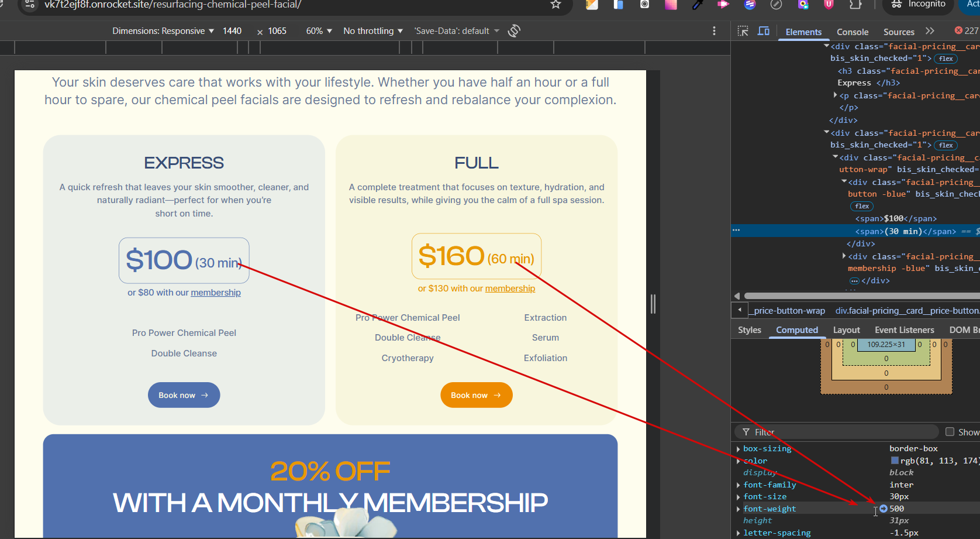Open the grey compass extension icon
The image size is (980, 539).
(x=777, y=4)
